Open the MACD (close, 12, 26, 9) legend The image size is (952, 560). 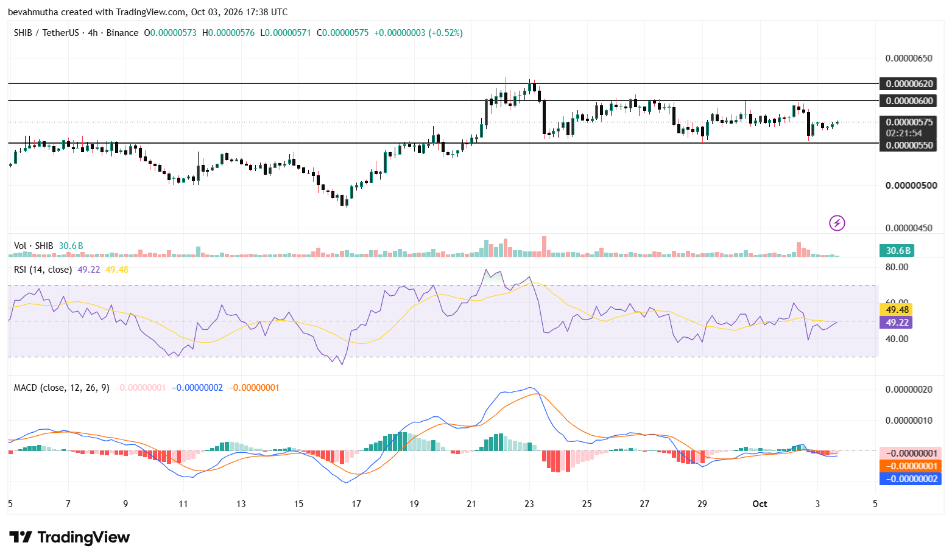point(62,387)
